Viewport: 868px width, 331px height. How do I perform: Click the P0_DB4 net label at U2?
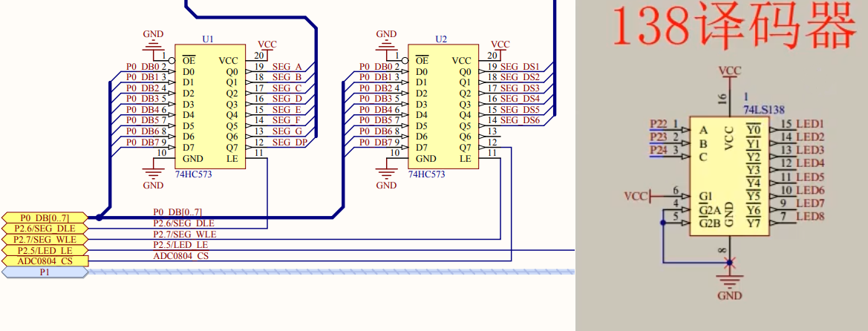(x=375, y=110)
